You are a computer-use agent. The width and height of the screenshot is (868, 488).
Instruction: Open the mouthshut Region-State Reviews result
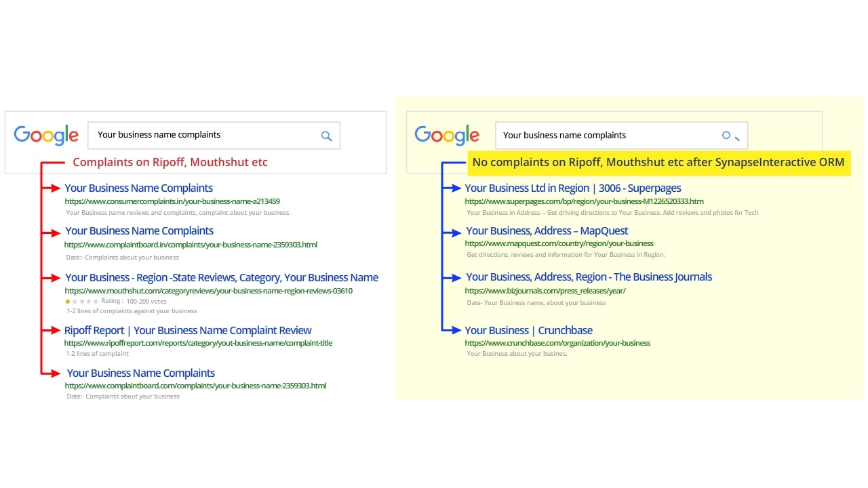tap(222, 277)
